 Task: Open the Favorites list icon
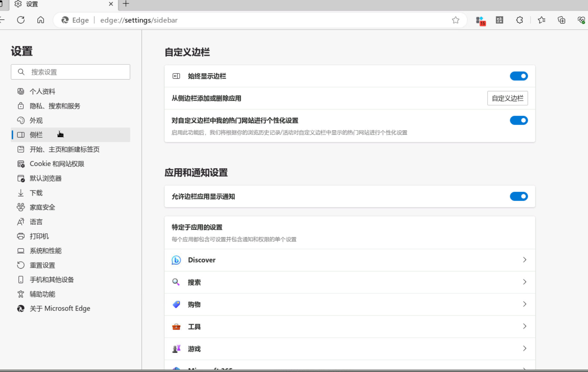[x=541, y=20]
